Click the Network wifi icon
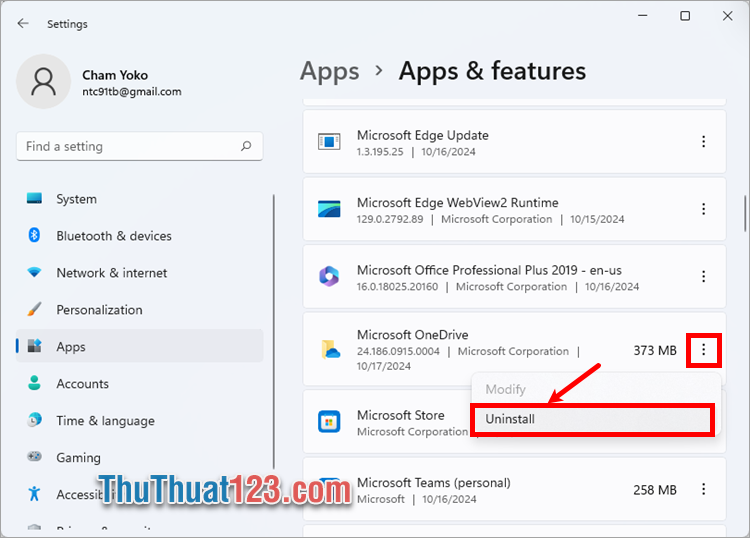The width and height of the screenshot is (750, 538). pos(34,273)
